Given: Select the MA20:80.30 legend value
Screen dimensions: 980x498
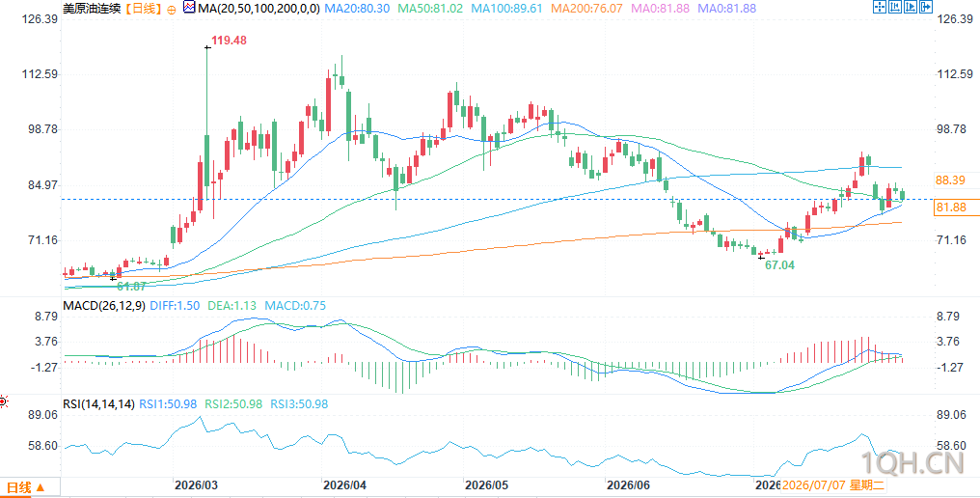Looking at the screenshot, I should point(358,9).
